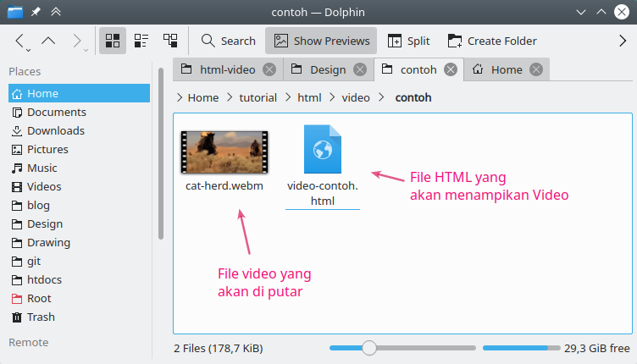The height and width of the screenshot is (364, 637).
Task: Expand the toolbar overflow chevron
Action: tap(623, 41)
